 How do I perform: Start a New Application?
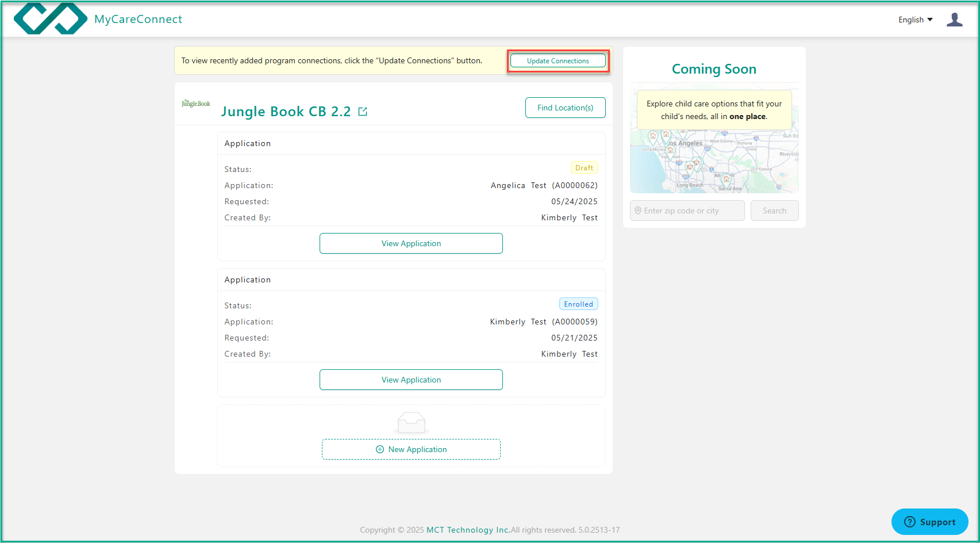[x=411, y=449]
